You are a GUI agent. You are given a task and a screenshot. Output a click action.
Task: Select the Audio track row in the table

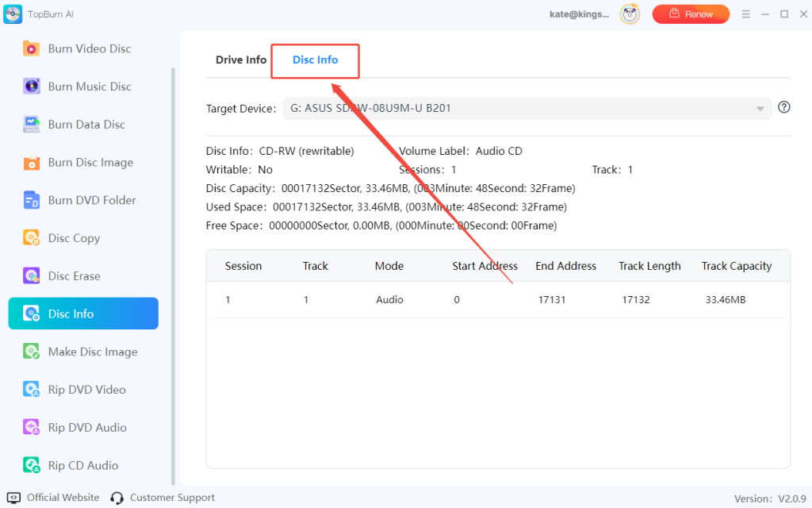[x=498, y=299]
